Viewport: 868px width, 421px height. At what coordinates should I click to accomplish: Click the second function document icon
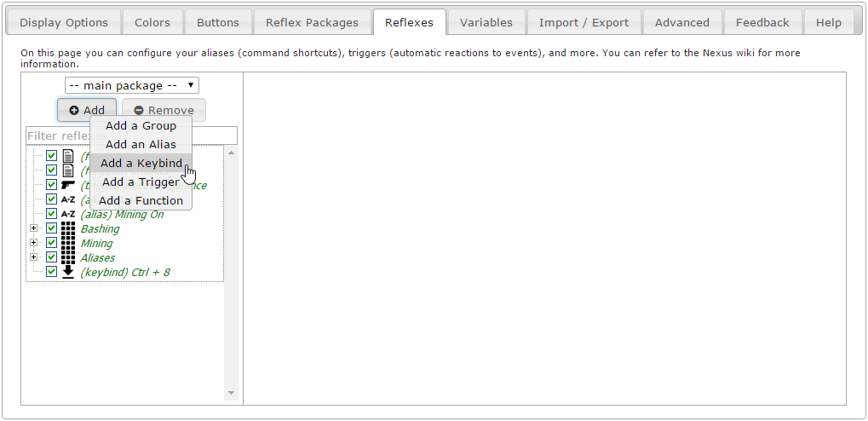[x=68, y=170]
